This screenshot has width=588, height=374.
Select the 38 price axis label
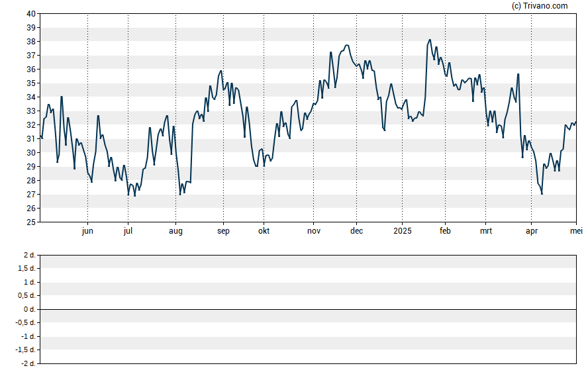coord(31,42)
